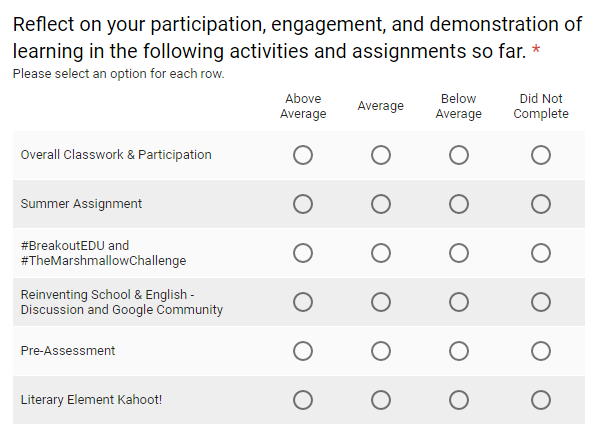
Task: Choose Above Average for Summer Assignment
Action: tap(303, 204)
